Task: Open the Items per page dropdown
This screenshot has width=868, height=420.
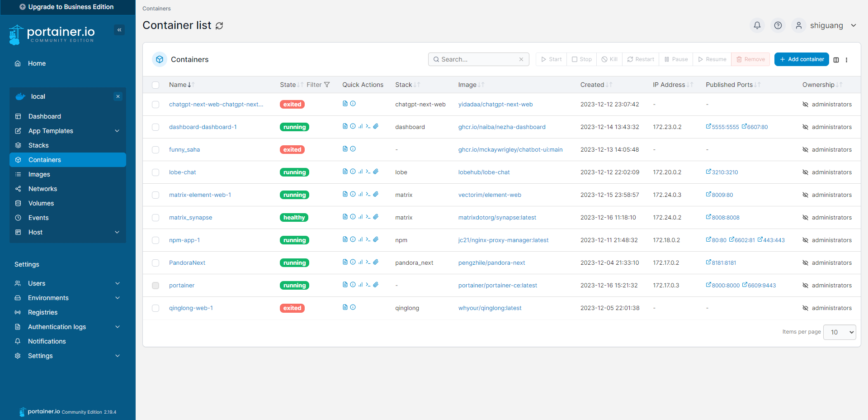Action: [840, 332]
